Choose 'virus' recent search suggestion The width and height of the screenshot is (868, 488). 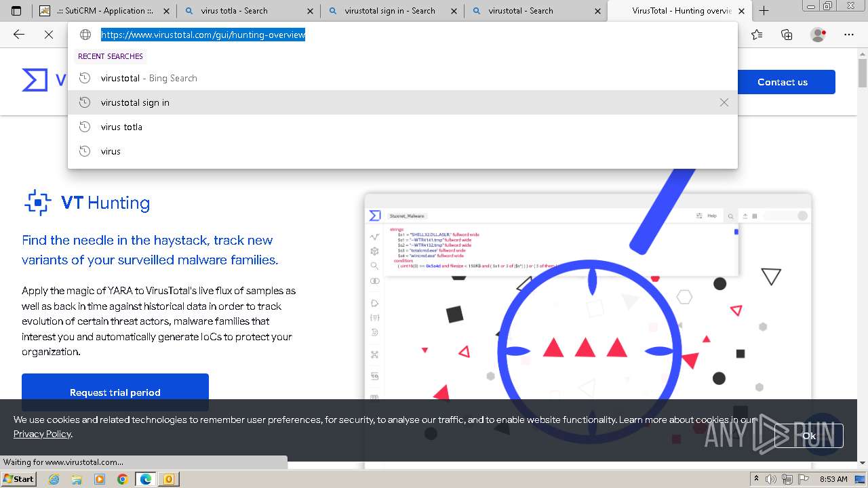point(403,151)
